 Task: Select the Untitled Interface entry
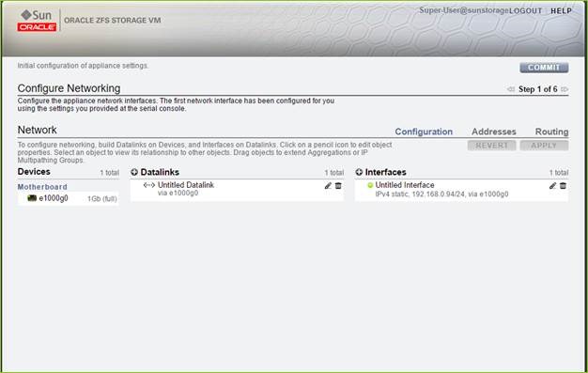pyautogui.click(x=461, y=190)
